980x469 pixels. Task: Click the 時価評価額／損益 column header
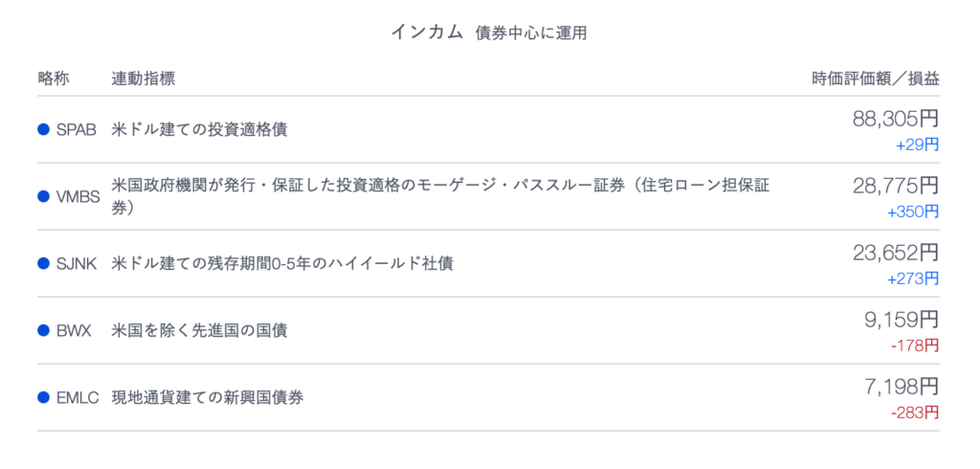[875, 78]
